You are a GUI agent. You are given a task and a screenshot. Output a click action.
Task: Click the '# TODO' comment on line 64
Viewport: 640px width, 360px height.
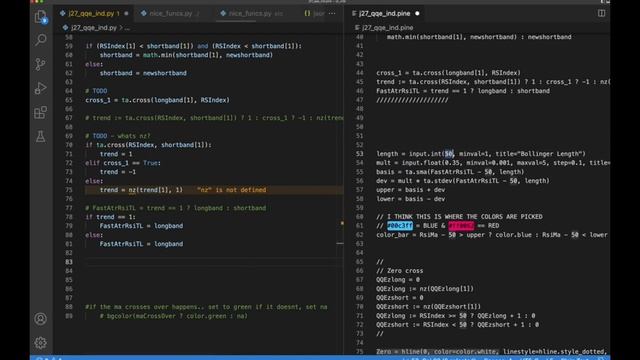point(96,91)
